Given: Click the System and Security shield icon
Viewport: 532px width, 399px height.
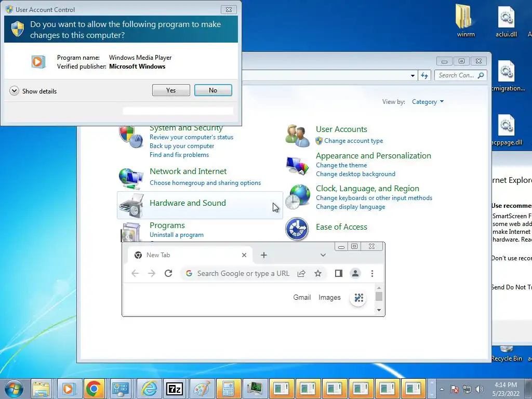Looking at the screenshot, I should (131, 137).
